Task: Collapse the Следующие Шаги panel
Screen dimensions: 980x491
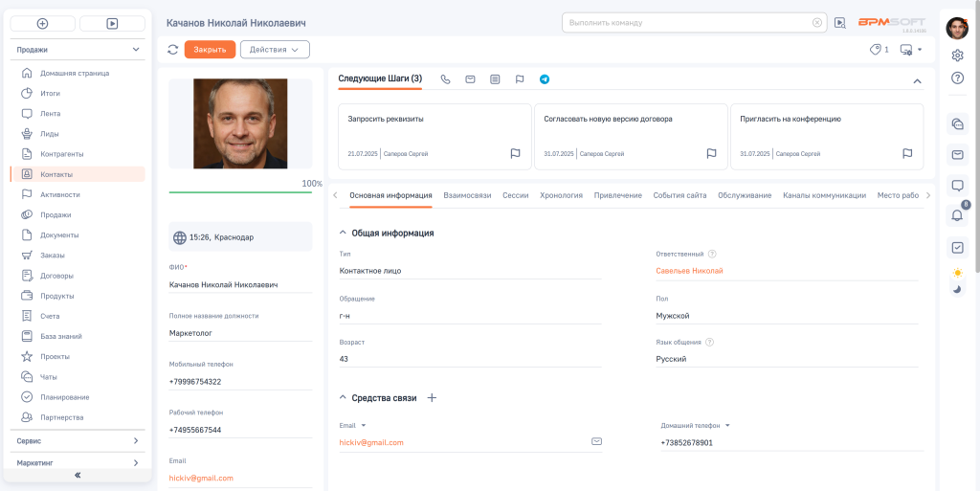Action: (x=917, y=81)
